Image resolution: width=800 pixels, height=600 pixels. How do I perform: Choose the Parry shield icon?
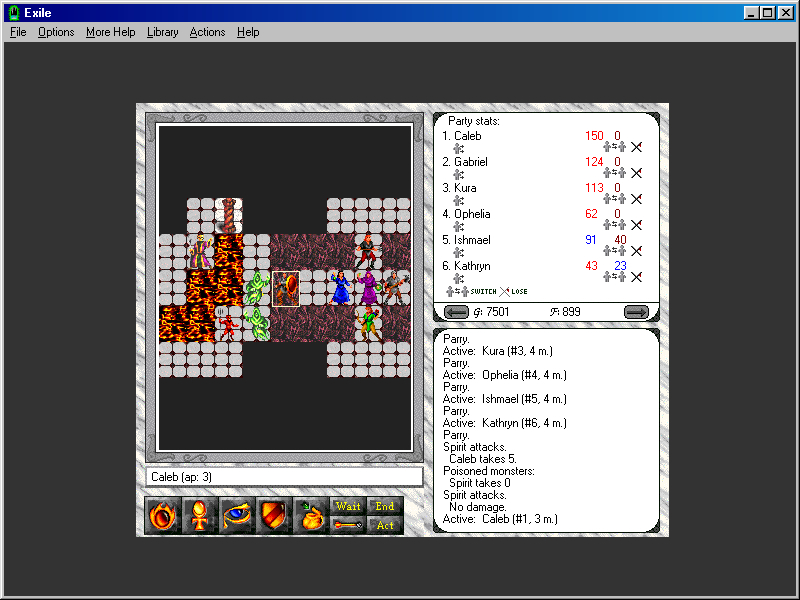pos(274,515)
